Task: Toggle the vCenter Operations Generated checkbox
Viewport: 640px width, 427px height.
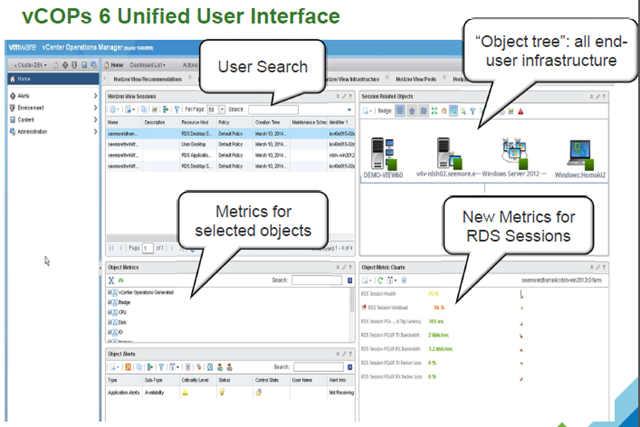Action: tap(110, 292)
